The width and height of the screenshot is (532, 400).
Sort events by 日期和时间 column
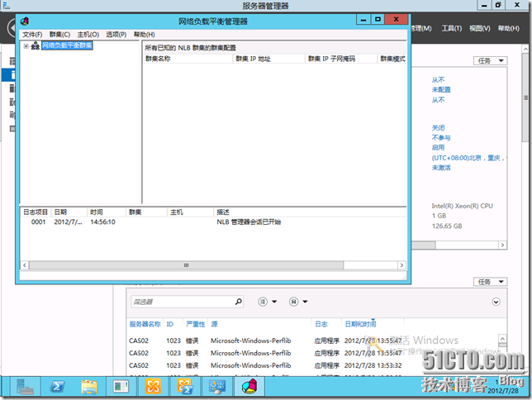[x=360, y=324]
